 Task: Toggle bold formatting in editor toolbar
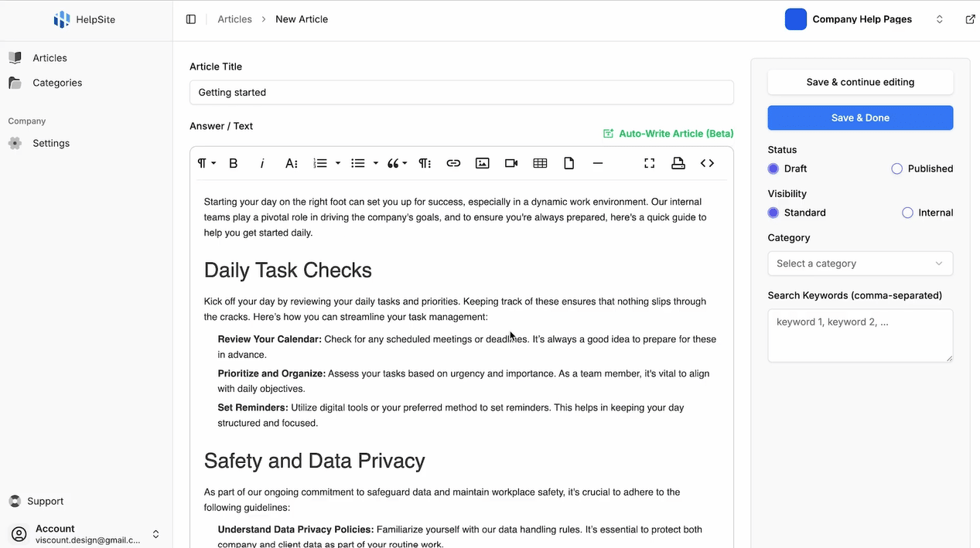click(233, 163)
